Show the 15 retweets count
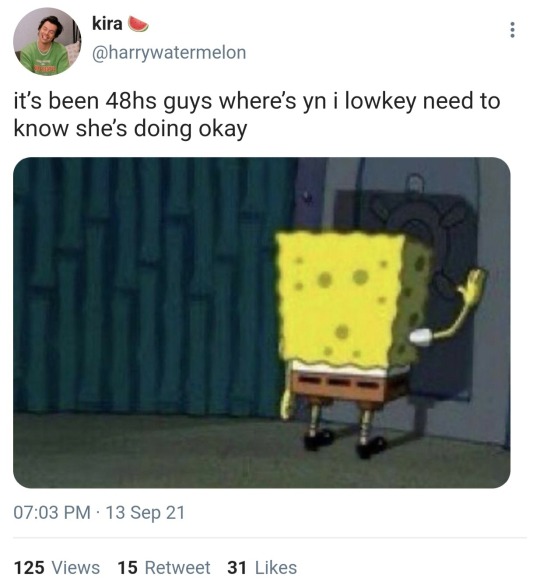 click(x=128, y=567)
